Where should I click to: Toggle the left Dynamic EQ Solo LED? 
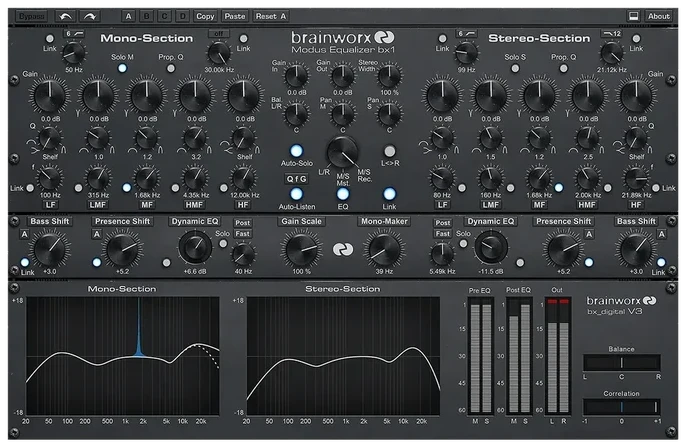click(223, 244)
